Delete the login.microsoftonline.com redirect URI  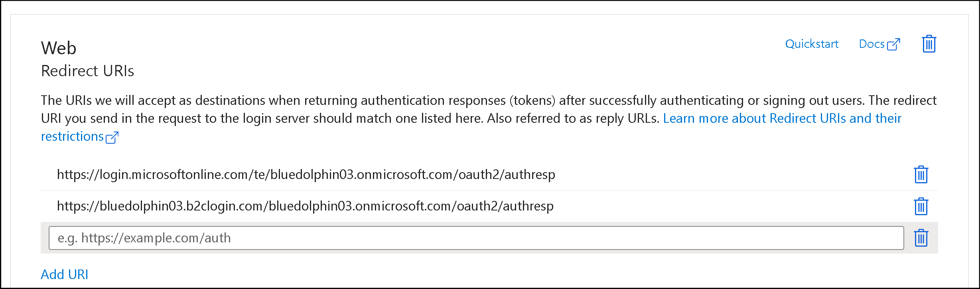click(x=921, y=175)
